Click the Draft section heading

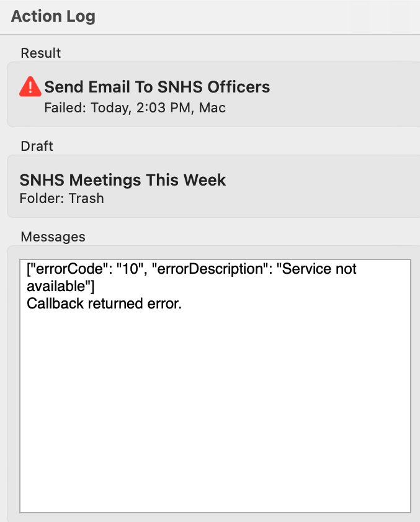(37, 146)
